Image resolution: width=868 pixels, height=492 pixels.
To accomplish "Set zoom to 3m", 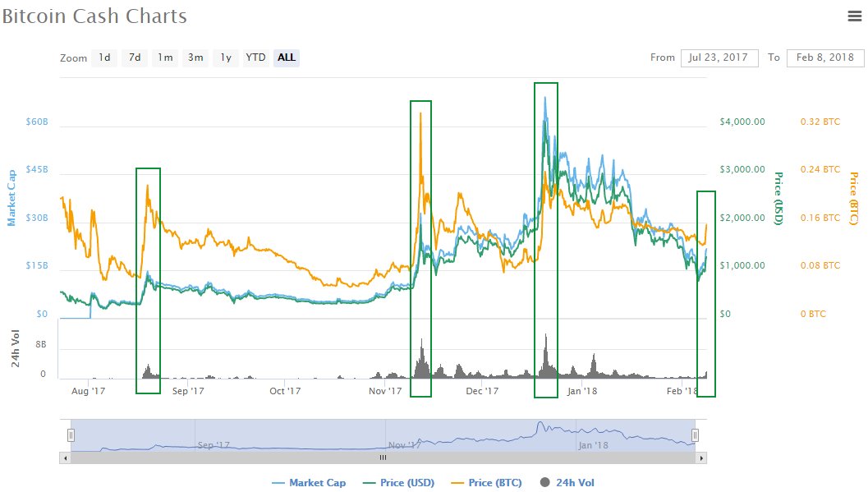I will point(195,57).
